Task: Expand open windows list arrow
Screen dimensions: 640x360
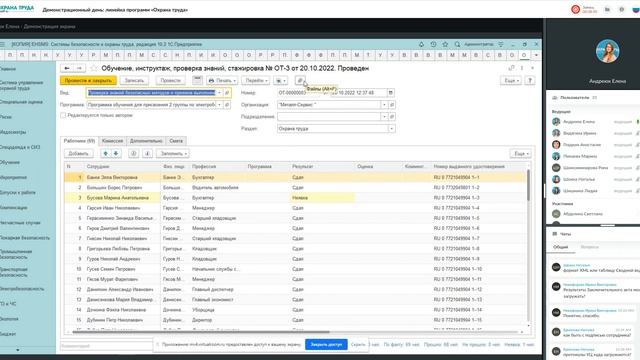Action: [x=536, y=55]
